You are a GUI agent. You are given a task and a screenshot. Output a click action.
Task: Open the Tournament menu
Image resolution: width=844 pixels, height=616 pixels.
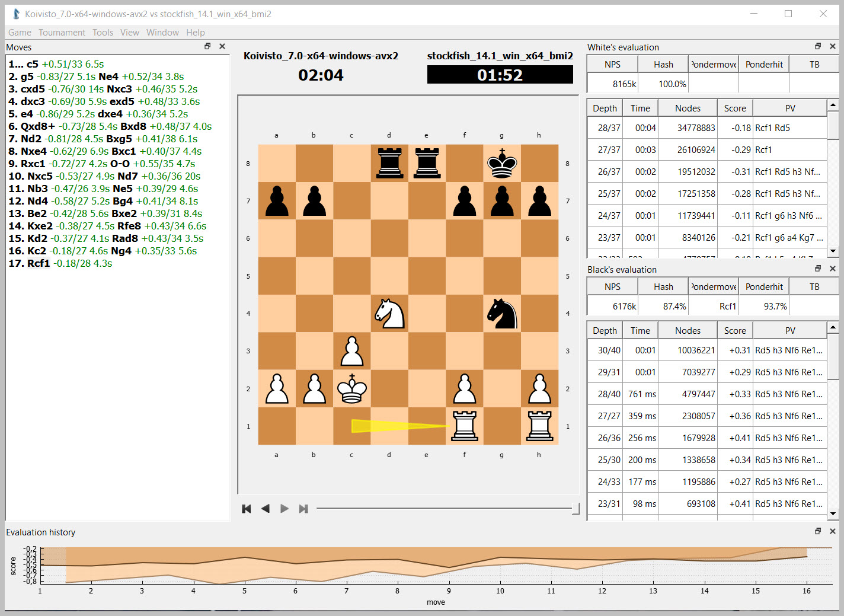(62, 33)
